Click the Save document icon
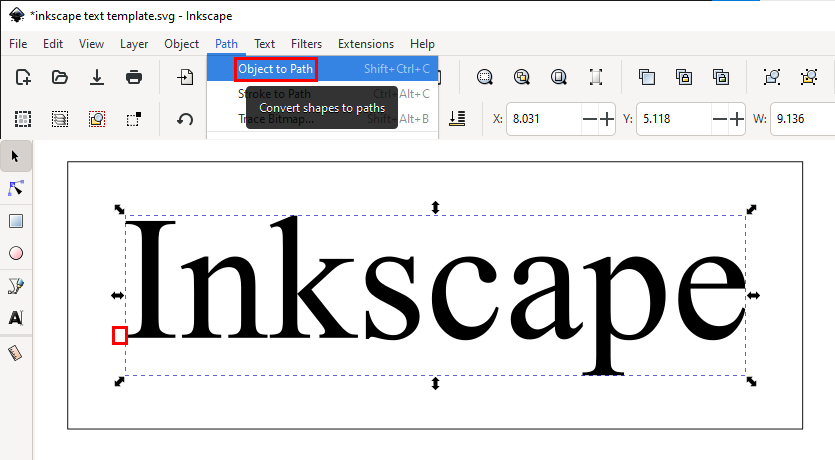835x460 pixels. tap(97, 77)
